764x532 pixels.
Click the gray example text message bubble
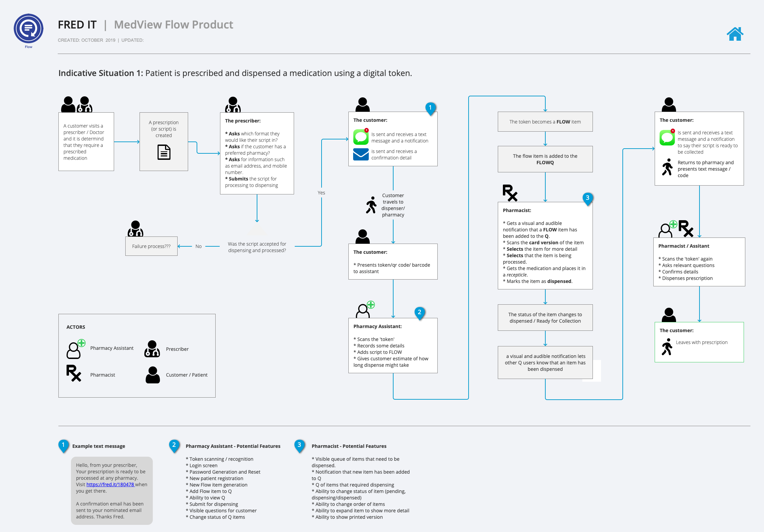(112, 491)
